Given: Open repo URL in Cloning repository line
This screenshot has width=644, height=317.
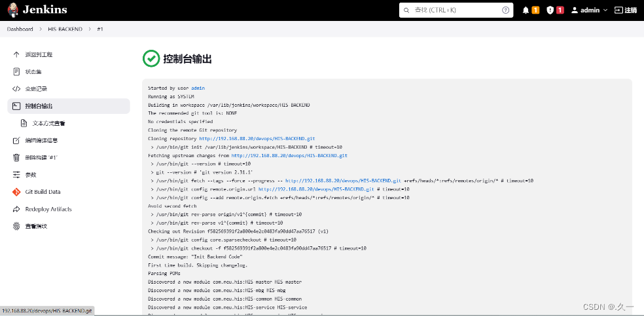Looking at the screenshot, I should click(257, 139).
